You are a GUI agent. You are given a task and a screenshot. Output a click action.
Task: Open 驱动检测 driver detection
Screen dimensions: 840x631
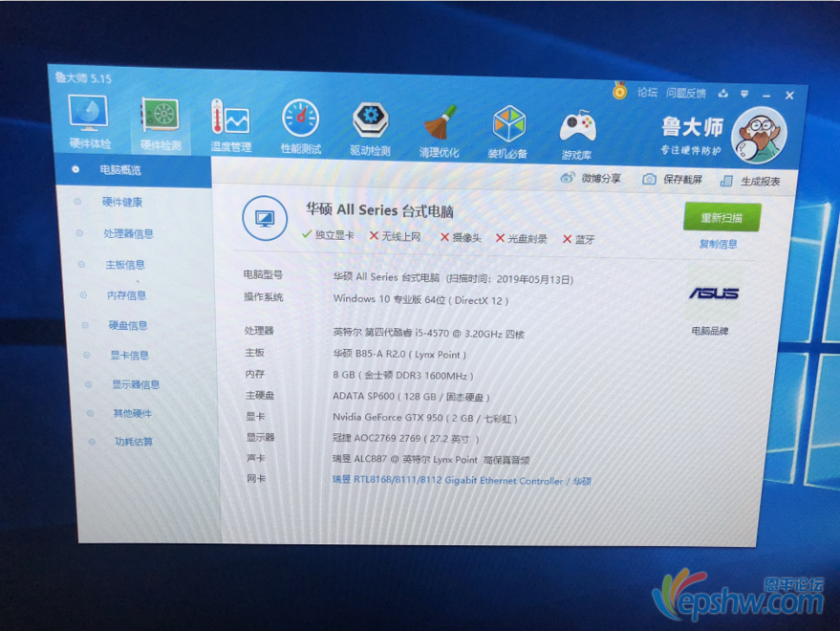(370, 129)
